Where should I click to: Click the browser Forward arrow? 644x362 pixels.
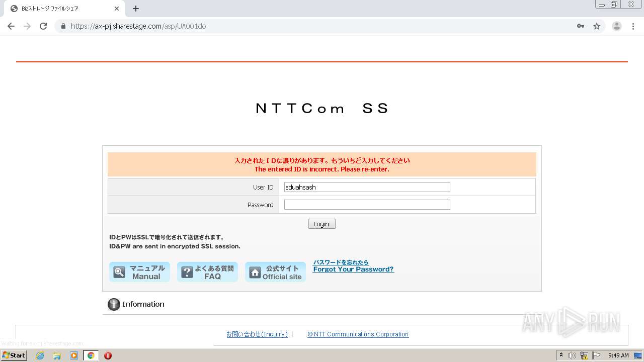[x=27, y=26]
